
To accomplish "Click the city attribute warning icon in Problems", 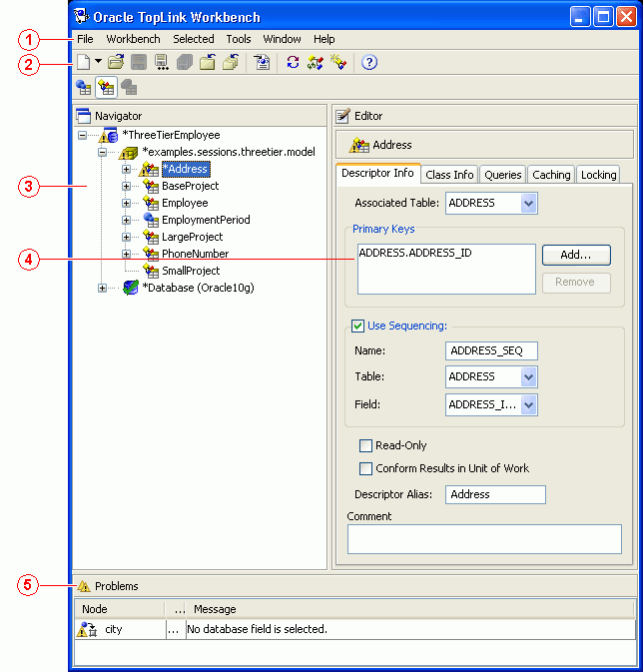I will [87, 630].
